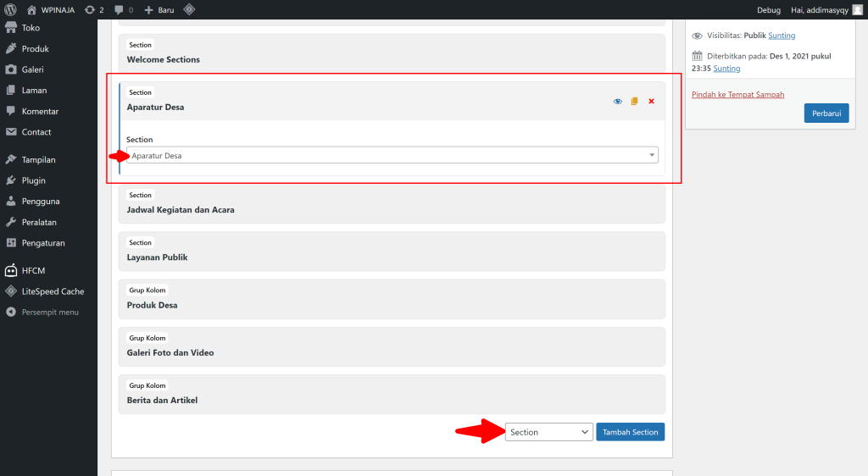Click the Tambah Section button
The width and height of the screenshot is (868, 476).
click(630, 432)
